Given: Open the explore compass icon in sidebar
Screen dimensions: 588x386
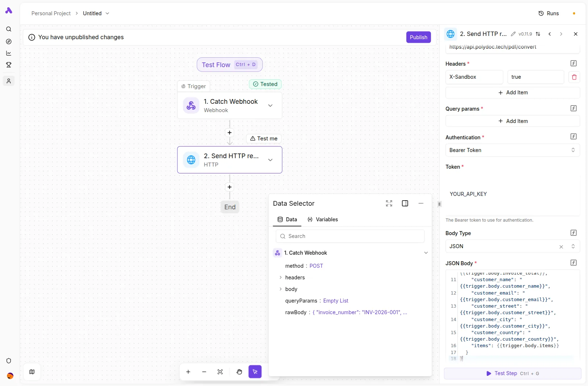Looking at the screenshot, I should click(9, 41).
